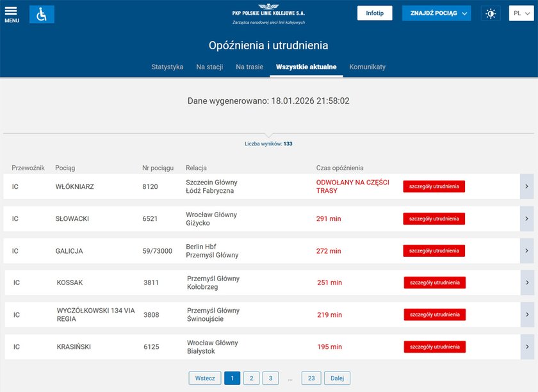Show szczegóły utrudnienia for WYCZÓŁKOWSKI train
Viewport: 538px width, 392px height.
(x=434, y=314)
